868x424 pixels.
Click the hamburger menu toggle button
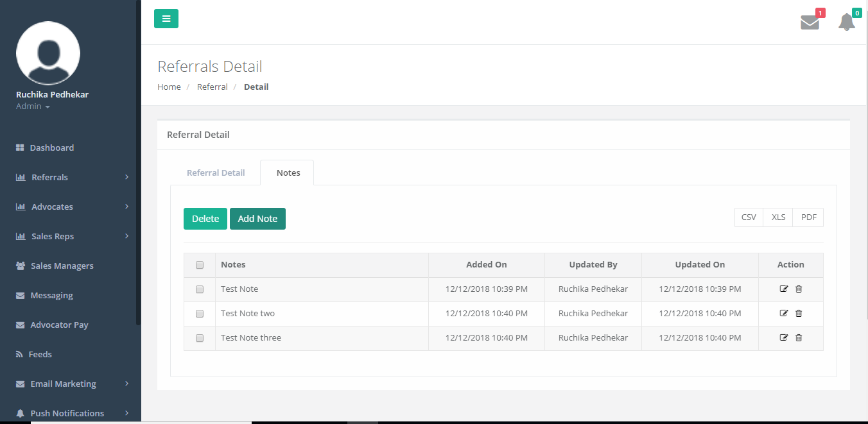(166, 19)
